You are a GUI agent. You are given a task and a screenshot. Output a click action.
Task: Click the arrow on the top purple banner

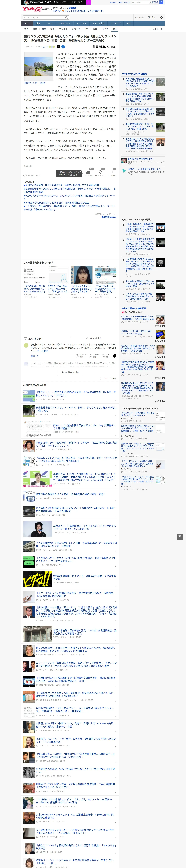click(89, 2)
